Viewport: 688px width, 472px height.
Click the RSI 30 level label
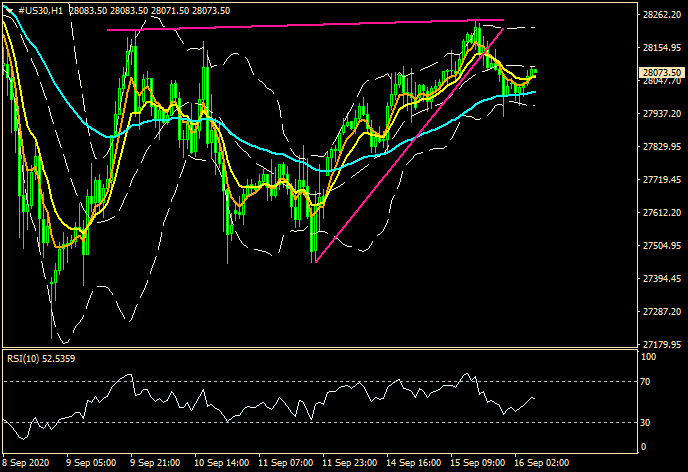pos(647,422)
